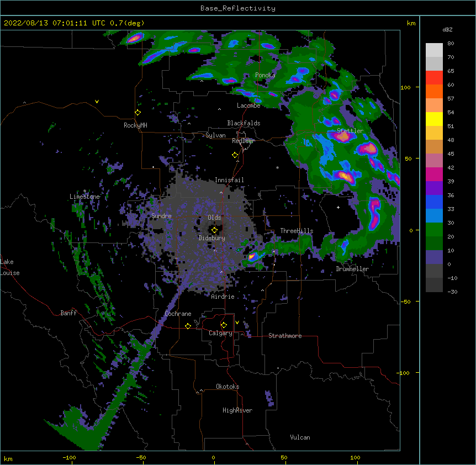Click the Ponoka city label

coord(265,75)
